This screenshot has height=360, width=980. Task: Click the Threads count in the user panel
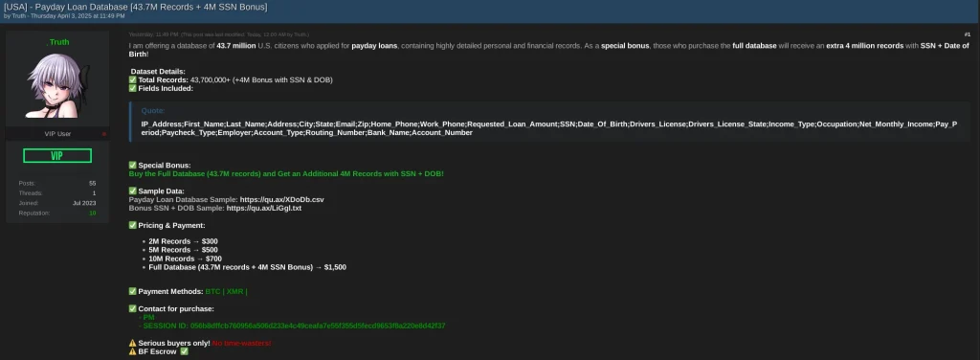(x=95, y=193)
